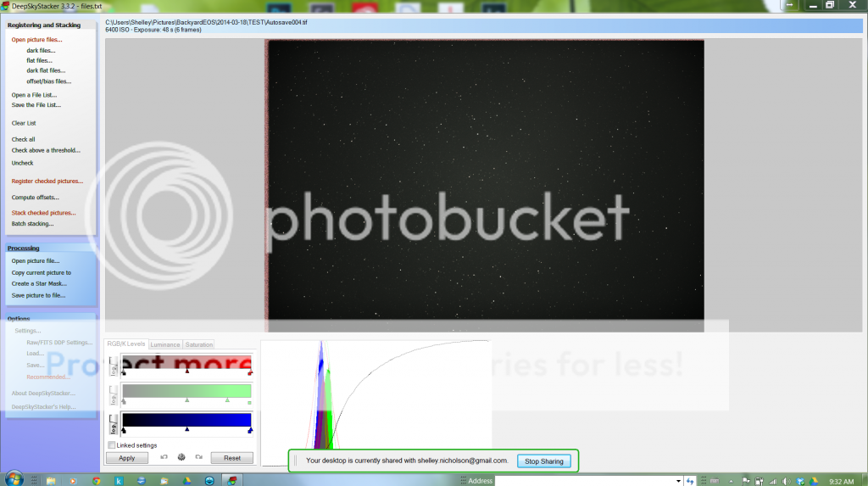Click offset/bias files... link
The height and width of the screenshot is (486, 868).
48,81
